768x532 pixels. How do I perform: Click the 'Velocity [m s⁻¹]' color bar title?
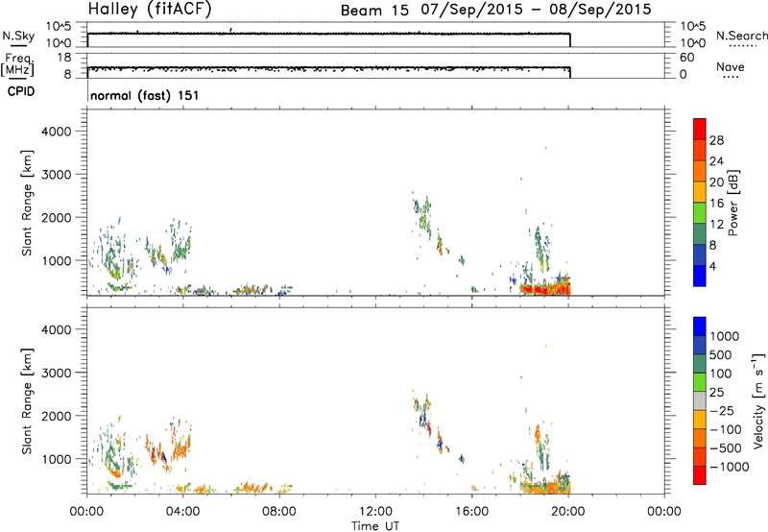click(x=758, y=400)
